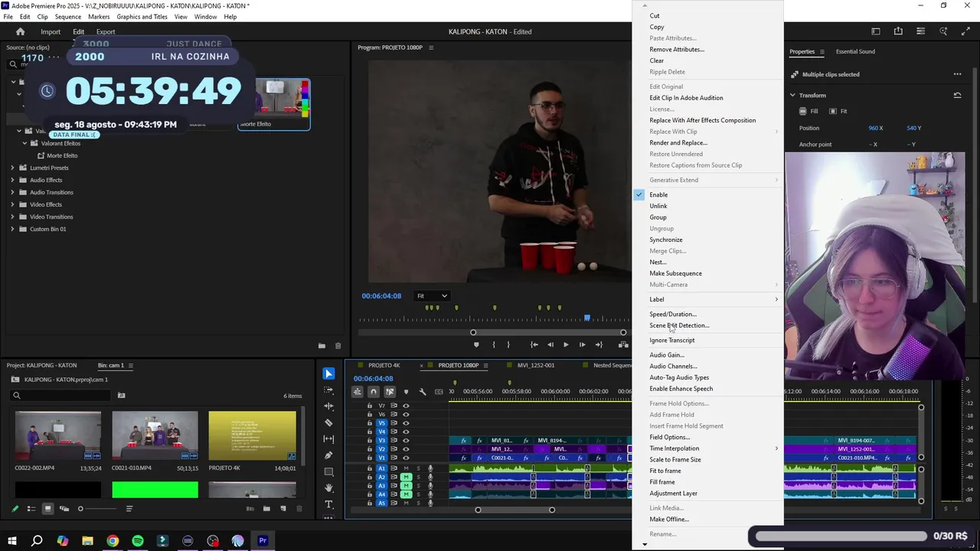Screen dimensions: 980x551
Task: Open the Export workspace
Action: 106,31
